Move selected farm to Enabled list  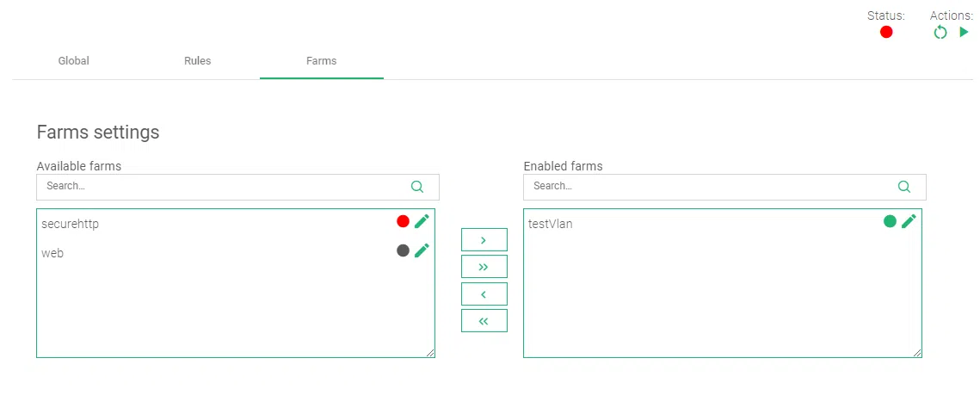484,239
